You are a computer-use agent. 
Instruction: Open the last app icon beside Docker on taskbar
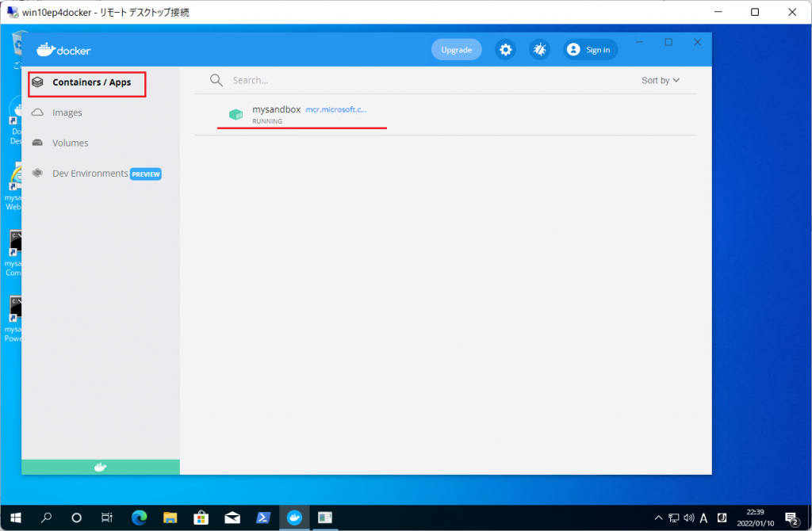point(325,518)
